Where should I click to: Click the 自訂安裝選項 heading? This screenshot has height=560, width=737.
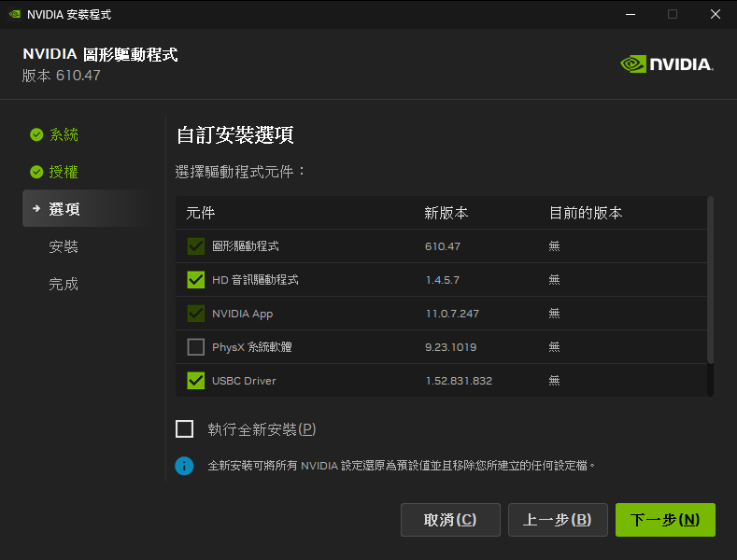point(235,135)
